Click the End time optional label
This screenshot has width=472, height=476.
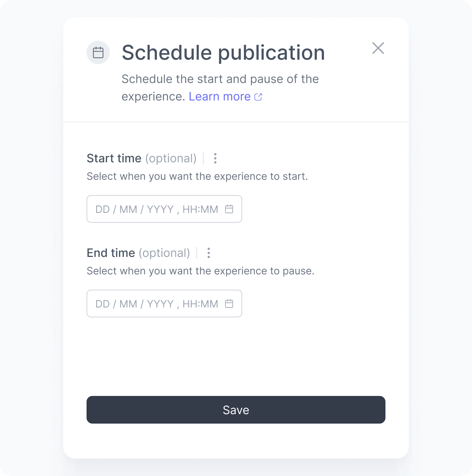165,253
